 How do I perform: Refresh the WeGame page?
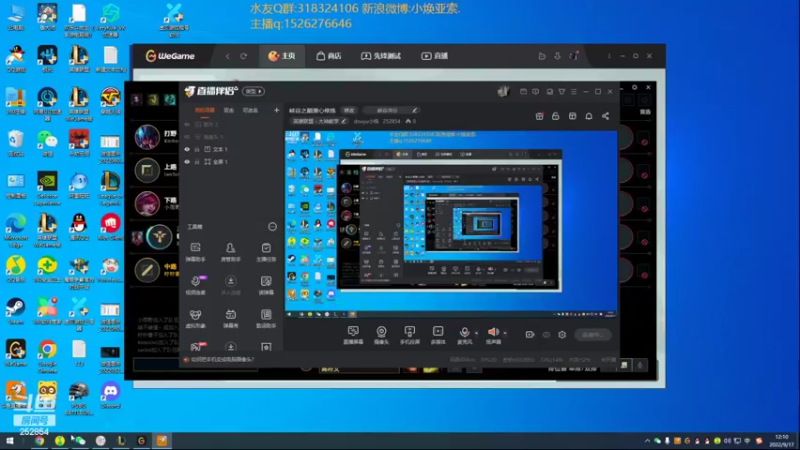coord(243,56)
